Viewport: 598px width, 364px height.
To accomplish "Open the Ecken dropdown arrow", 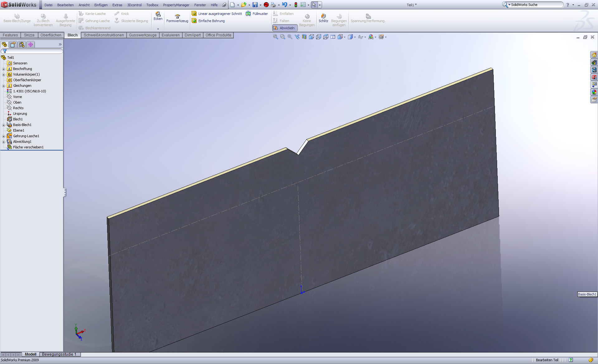I will click(158, 29).
